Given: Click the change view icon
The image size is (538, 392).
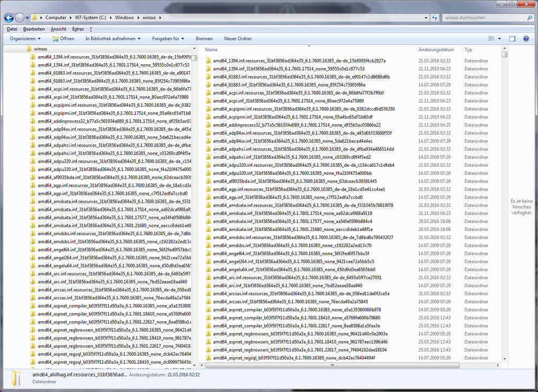Looking at the screenshot, I should tap(491, 39).
